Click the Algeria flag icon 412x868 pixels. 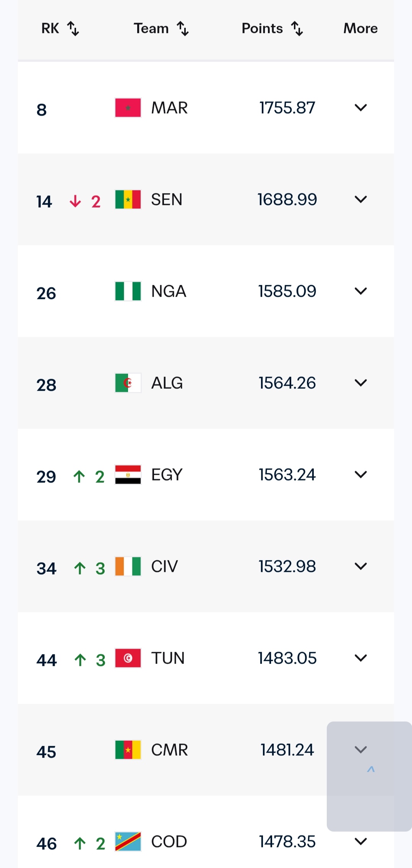128,383
